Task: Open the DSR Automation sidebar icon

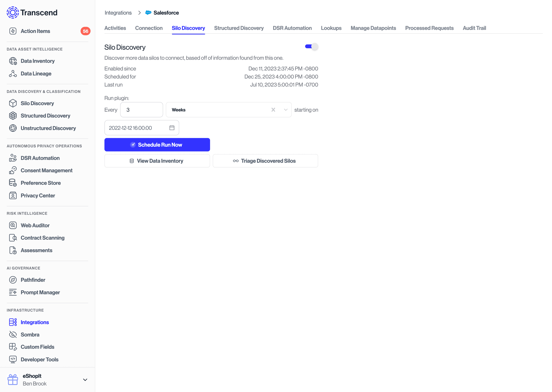Action: pos(13,158)
